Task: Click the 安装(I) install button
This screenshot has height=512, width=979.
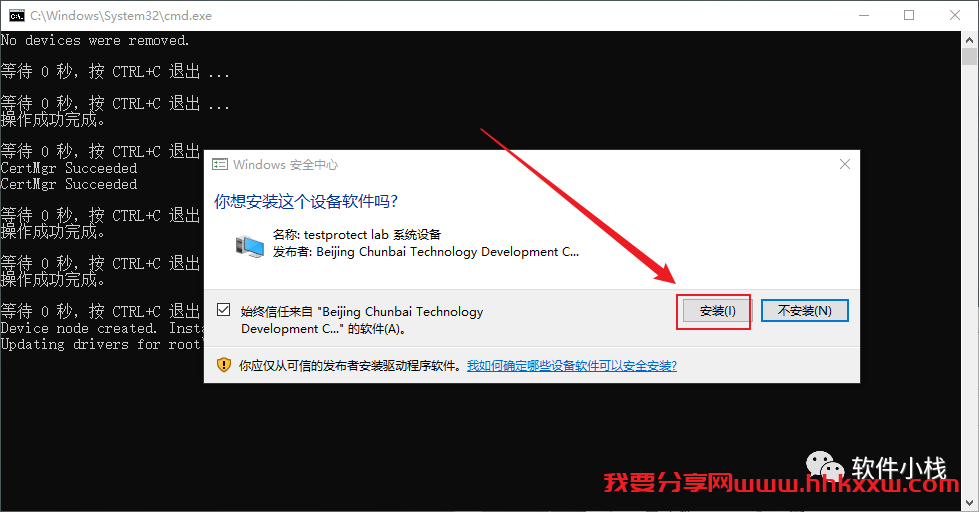Action: (717, 311)
